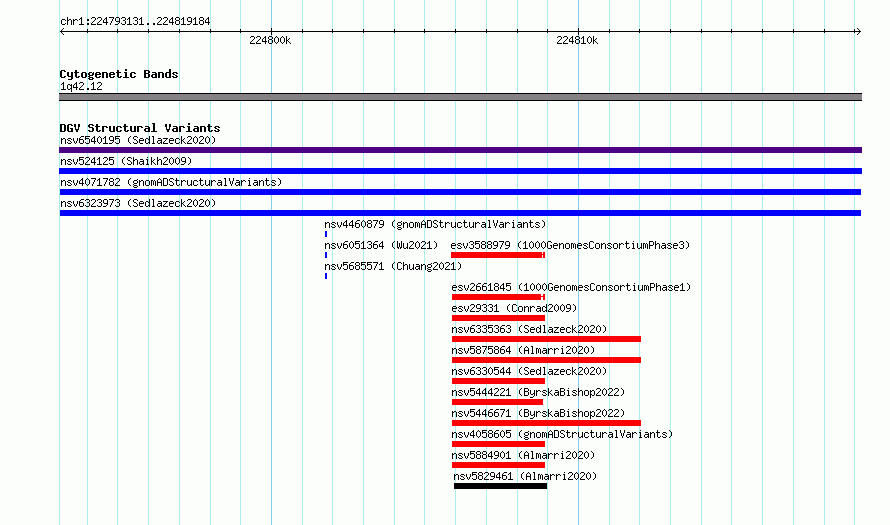Select the Cytogenetic Bands track title
Viewport: 890px width, 525px height.
[x=119, y=74]
